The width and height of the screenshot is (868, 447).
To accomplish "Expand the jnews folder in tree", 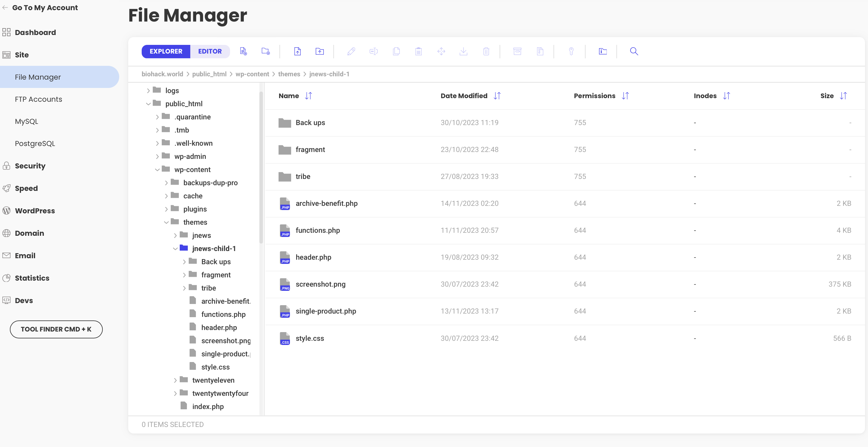I will tap(175, 235).
